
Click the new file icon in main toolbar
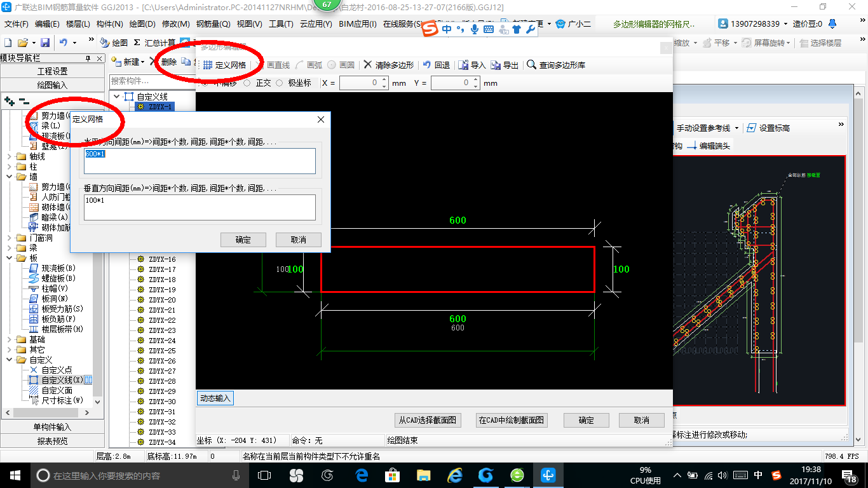click(8, 43)
